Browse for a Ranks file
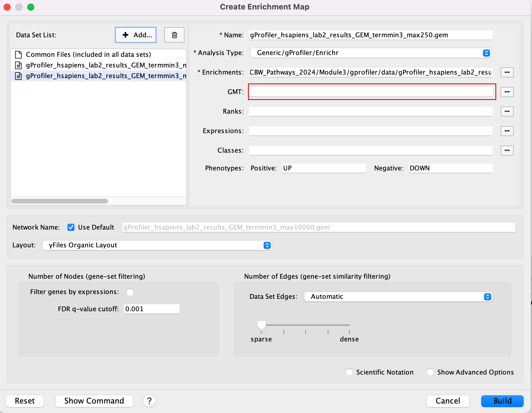 click(507, 112)
